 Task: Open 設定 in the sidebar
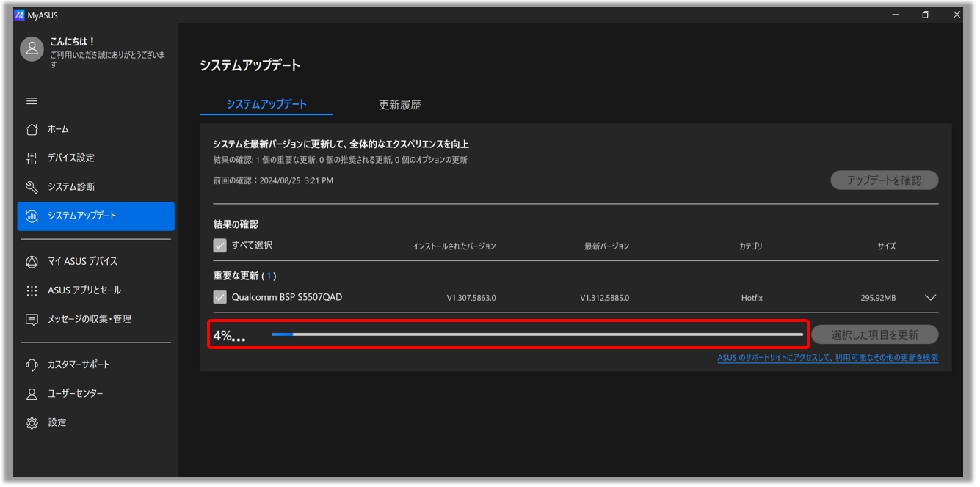click(96, 423)
